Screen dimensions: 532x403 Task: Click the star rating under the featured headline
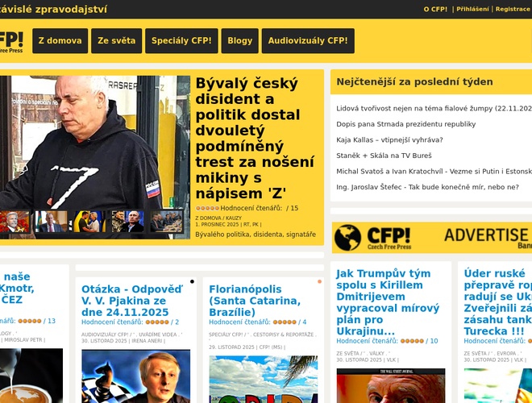click(x=207, y=208)
